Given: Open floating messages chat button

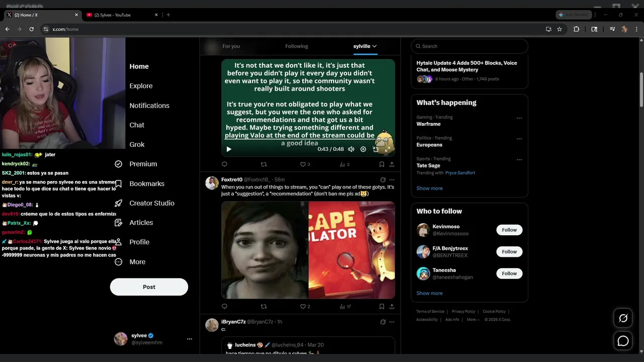Looking at the screenshot, I should pyautogui.click(x=623, y=341).
